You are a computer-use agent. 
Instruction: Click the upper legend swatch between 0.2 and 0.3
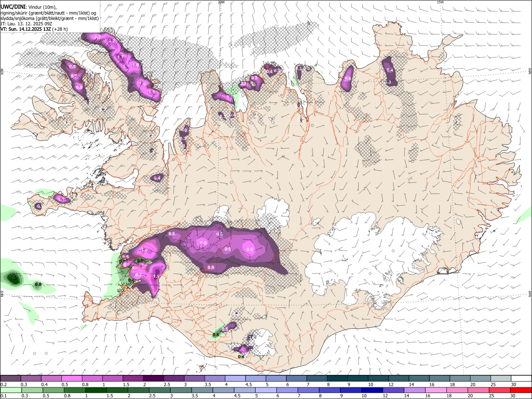point(10,378)
